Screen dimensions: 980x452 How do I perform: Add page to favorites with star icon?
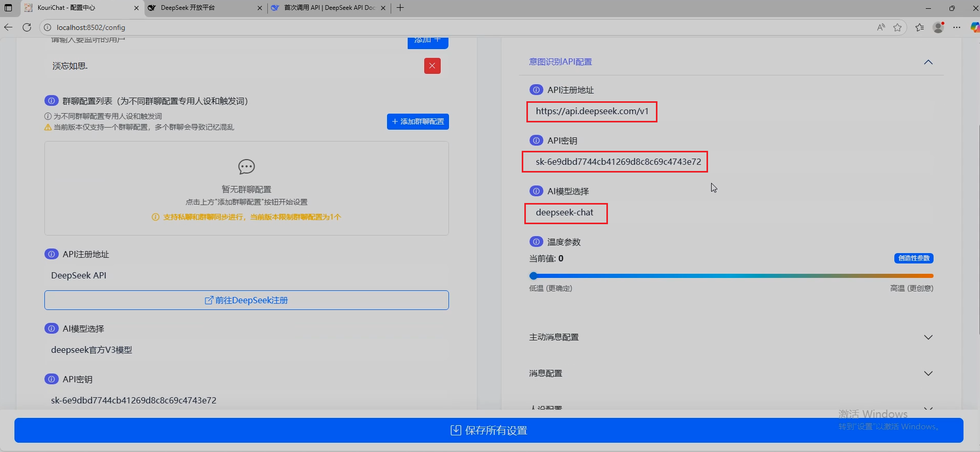click(x=897, y=27)
